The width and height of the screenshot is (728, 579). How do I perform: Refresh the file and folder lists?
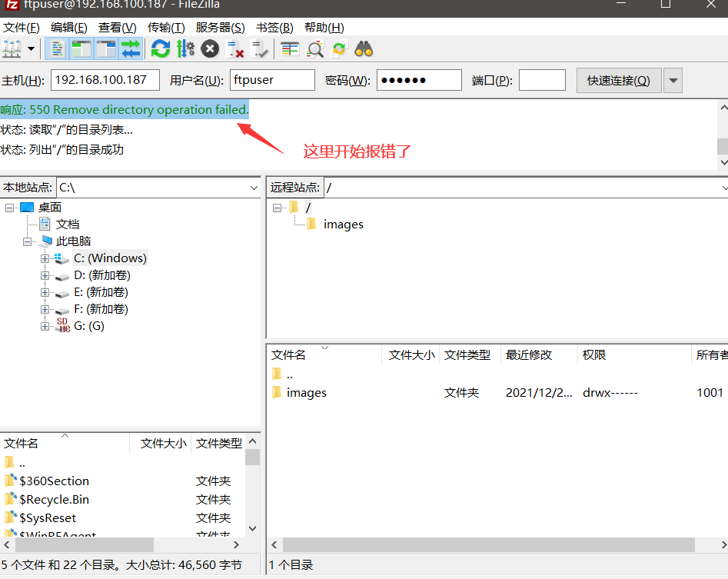tap(159, 48)
